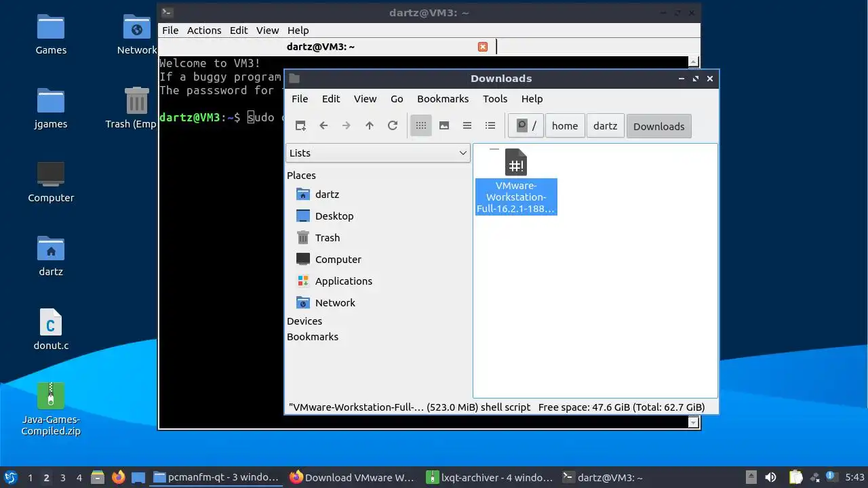Click the clock showing 5:43
Screen dimensions: 868x488
click(x=855, y=478)
